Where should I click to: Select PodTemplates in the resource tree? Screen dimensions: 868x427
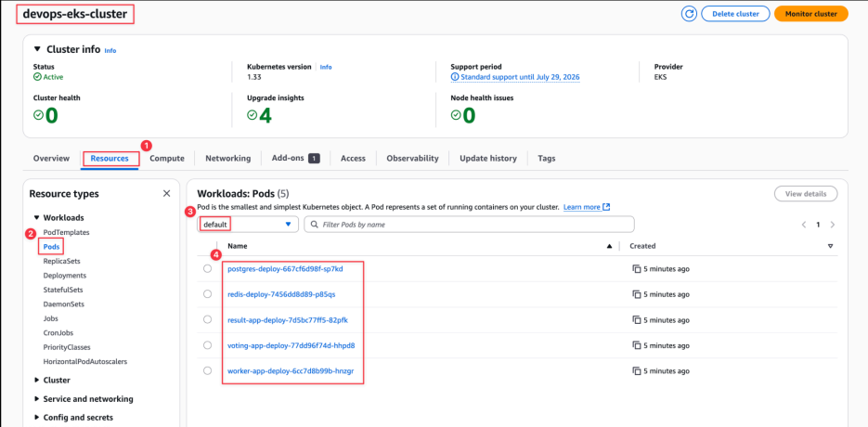point(67,233)
